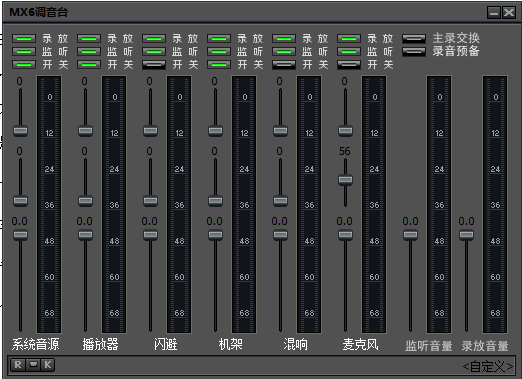
Task: Click 麦克风 main volume fader handle
Action: [345, 235]
